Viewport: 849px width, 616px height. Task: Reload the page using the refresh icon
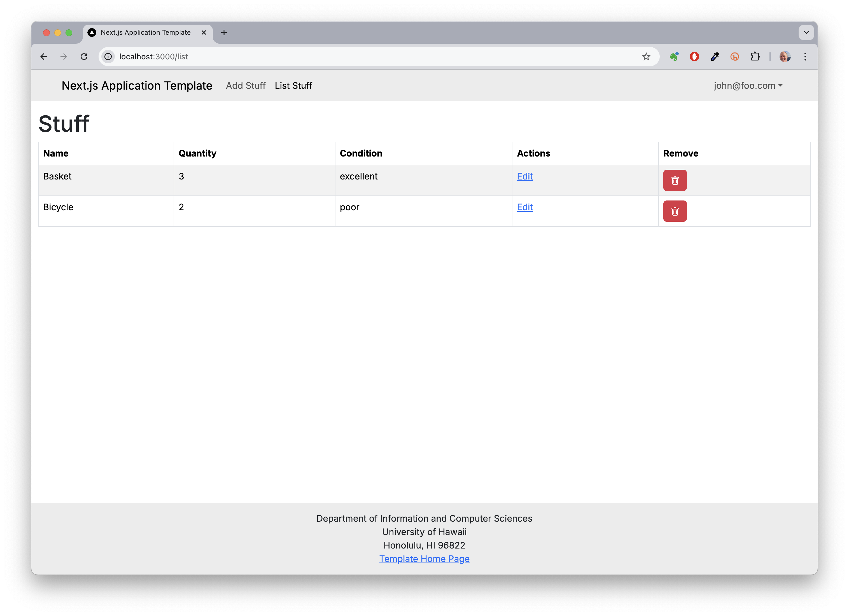pyautogui.click(x=84, y=57)
